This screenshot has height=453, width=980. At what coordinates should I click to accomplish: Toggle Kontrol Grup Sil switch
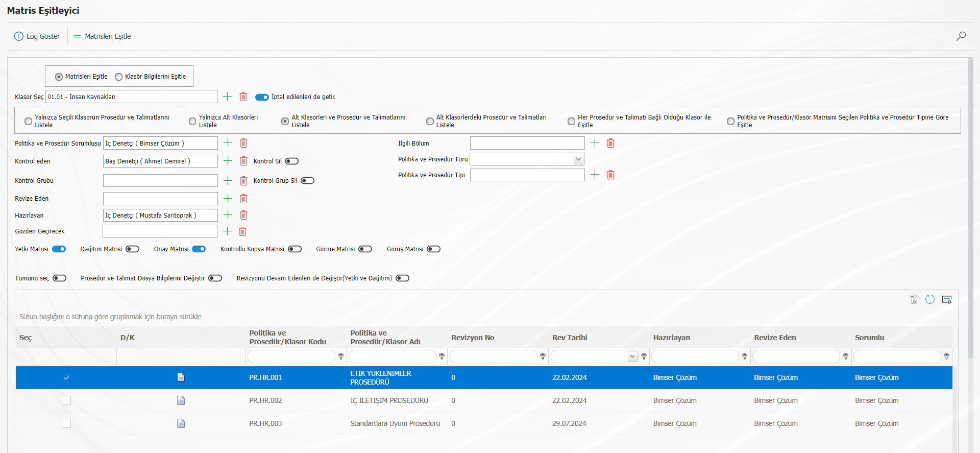[307, 181]
